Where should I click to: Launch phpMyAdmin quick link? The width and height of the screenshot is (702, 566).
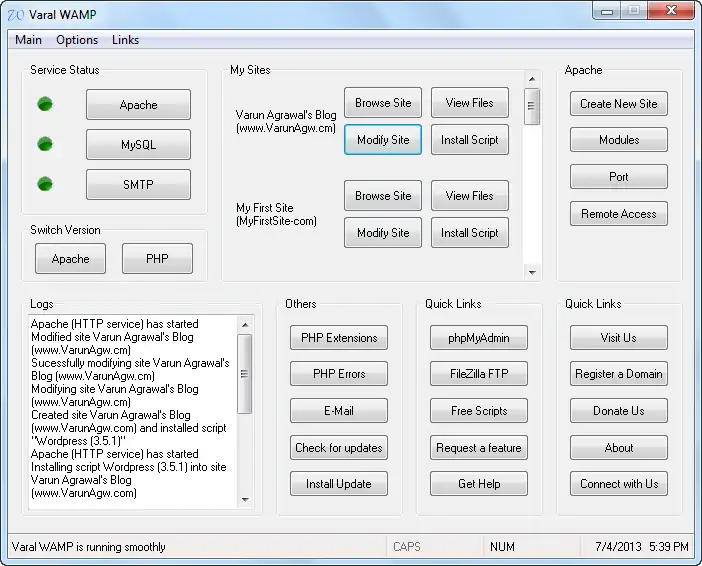[479, 338]
